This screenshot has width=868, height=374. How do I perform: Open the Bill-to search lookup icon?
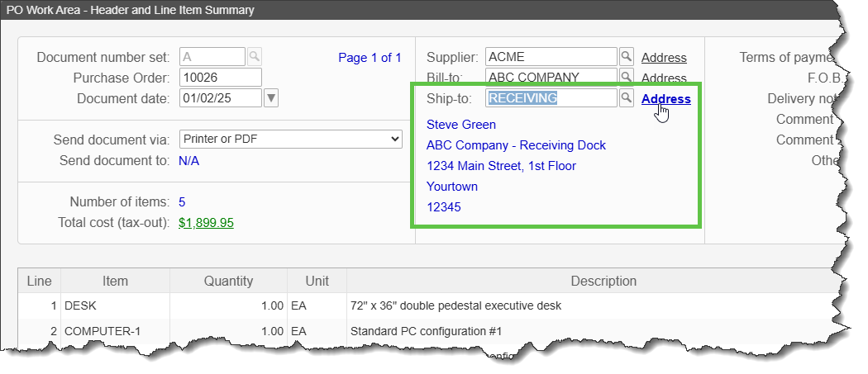627,78
